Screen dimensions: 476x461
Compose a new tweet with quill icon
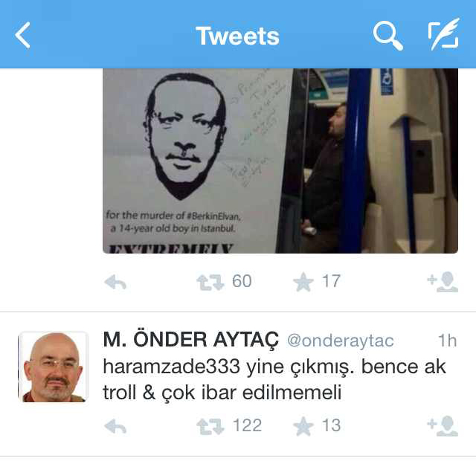444,34
